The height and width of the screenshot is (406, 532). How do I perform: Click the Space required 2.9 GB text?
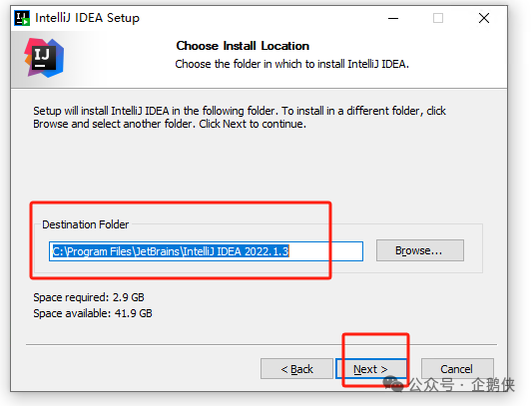tap(89, 297)
